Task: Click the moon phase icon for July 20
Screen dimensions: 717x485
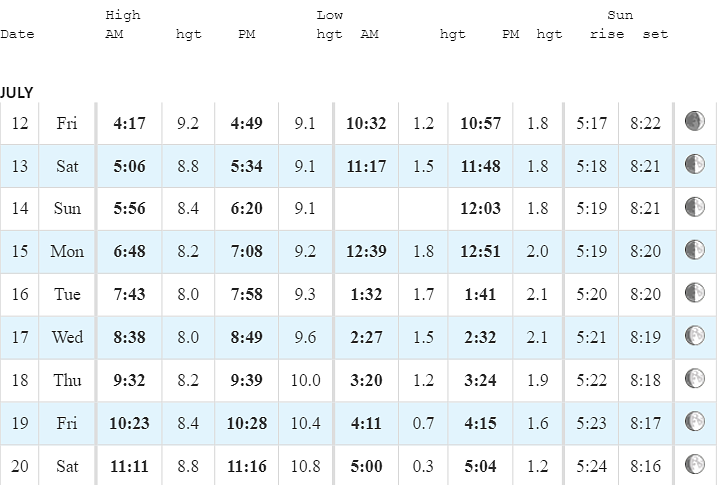Action: (x=694, y=464)
